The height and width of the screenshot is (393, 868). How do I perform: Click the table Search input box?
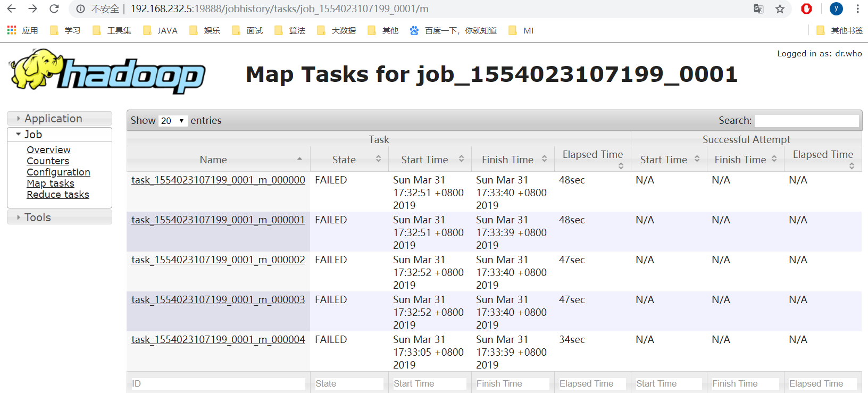click(806, 121)
